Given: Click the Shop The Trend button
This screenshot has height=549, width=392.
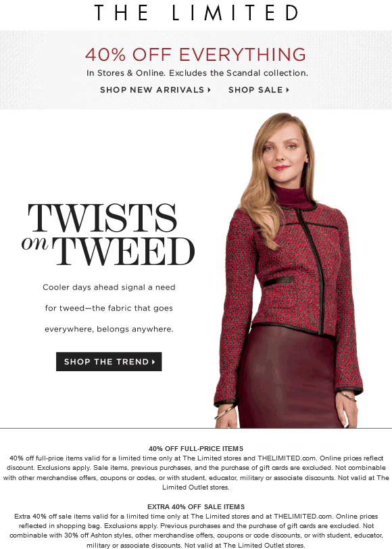Looking at the screenshot, I should point(109,362).
